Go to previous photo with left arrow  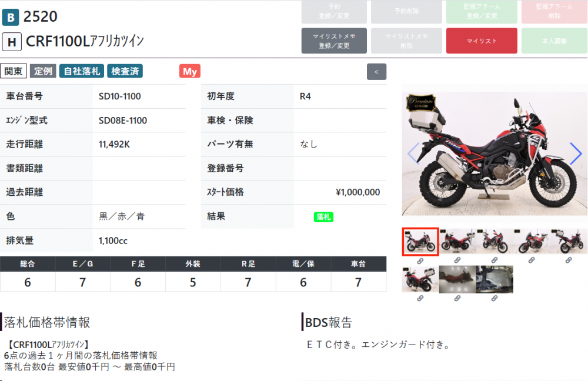413,153
